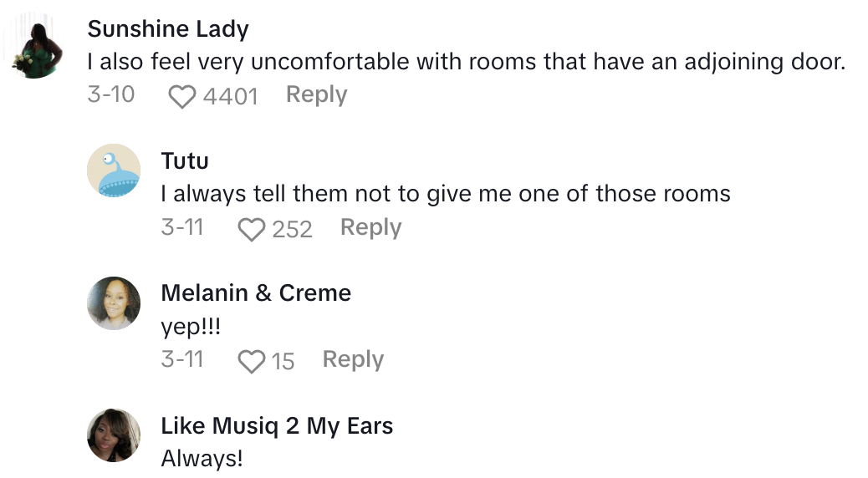Like Melanin & Creme's reply heart icon
This screenshot has height=478, width=868.
(x=252, y=362)
